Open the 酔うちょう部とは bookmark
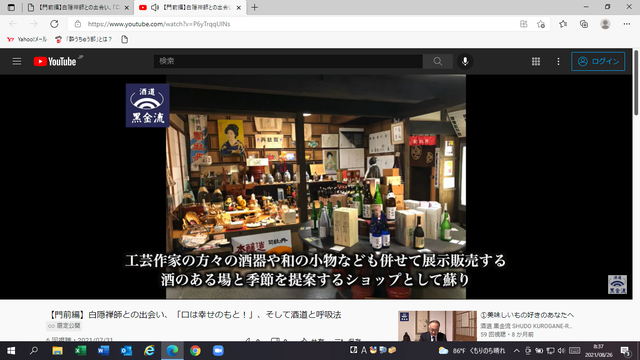640x360 pixels. pos(84,39)
